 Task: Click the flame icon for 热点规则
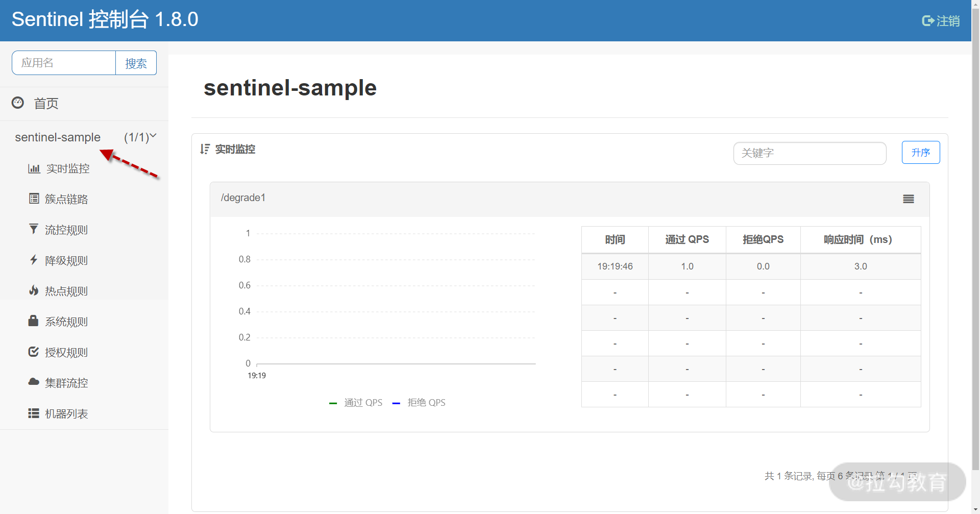[x=34, y=291]
